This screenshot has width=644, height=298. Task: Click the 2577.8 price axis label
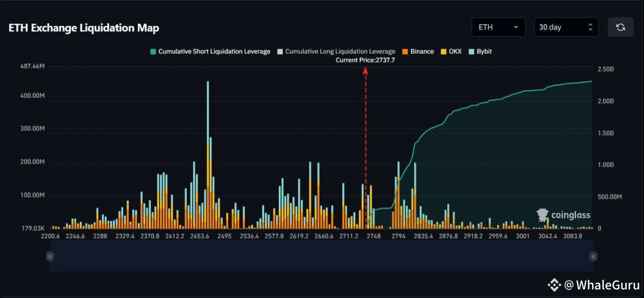(x=274, y=236)
